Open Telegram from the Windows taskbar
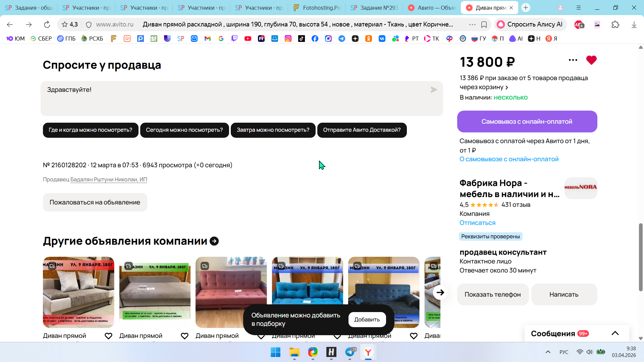Viewport: 644px width, 362px height. [350, 352]
